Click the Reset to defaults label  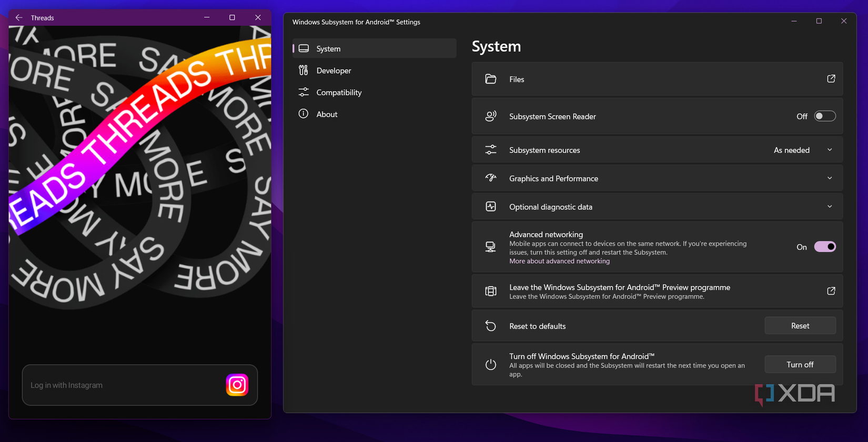(537, 326)
